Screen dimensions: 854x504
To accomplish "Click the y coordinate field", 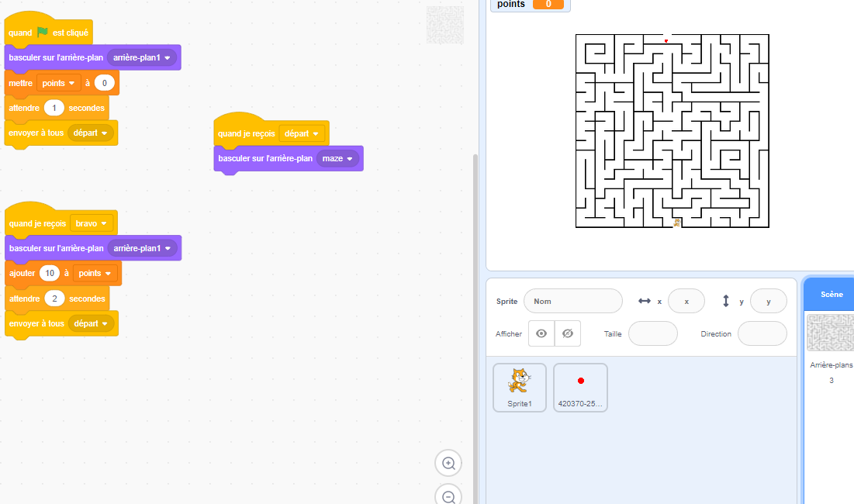I will coord(769,301).
